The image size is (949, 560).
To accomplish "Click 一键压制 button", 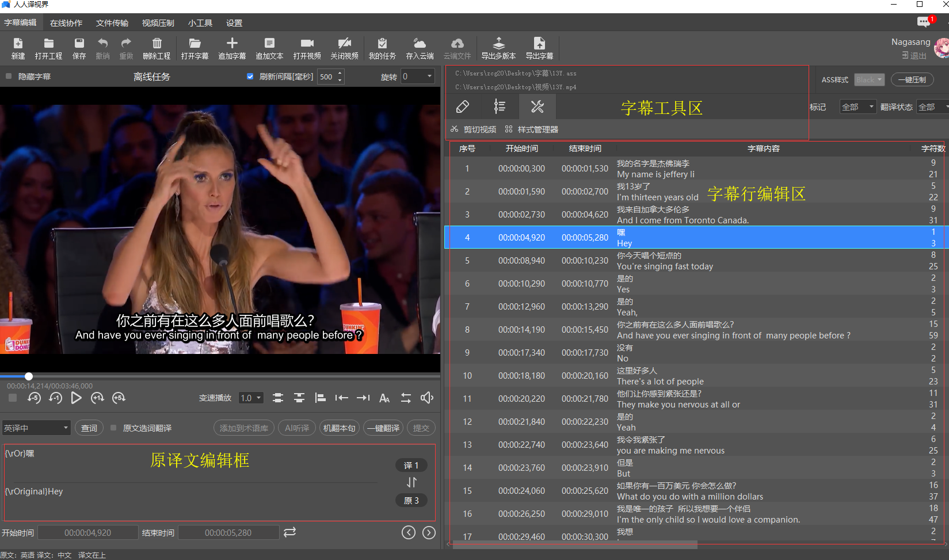I will click(912, 79).
